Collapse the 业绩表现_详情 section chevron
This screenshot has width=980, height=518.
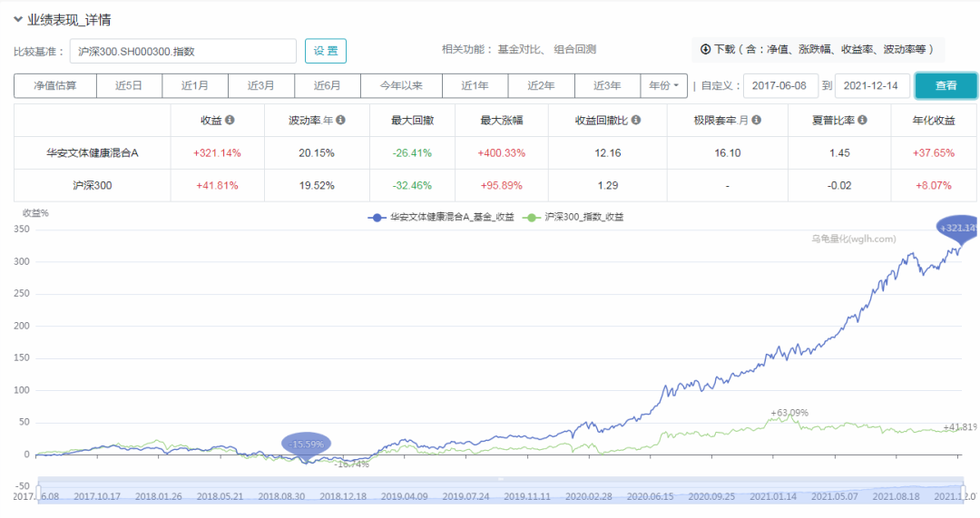18,19
